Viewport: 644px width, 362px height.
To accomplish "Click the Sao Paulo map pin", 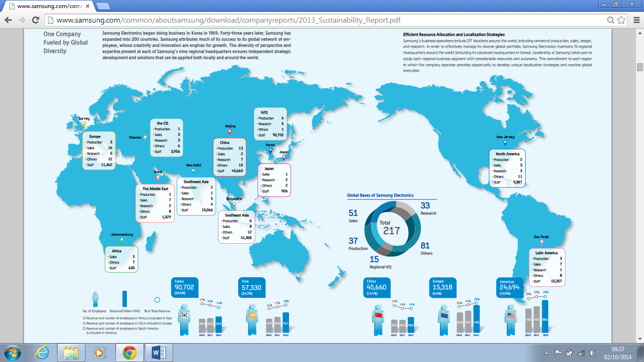I will coord(542,243).
